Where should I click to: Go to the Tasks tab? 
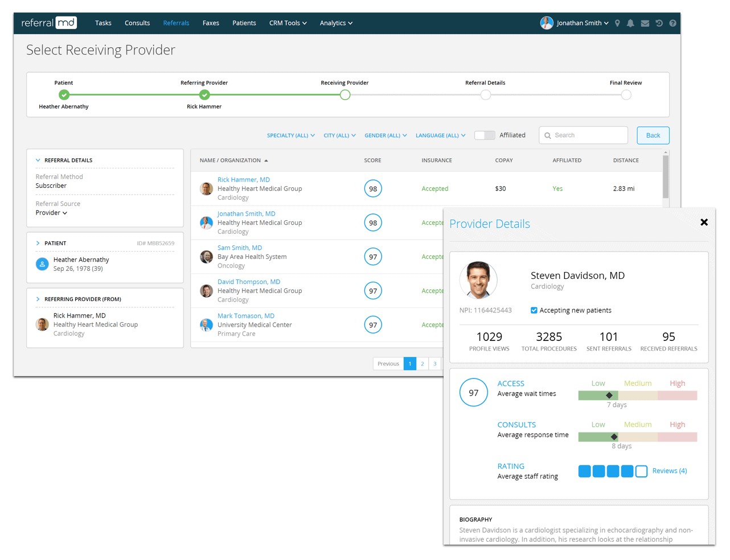103,23
